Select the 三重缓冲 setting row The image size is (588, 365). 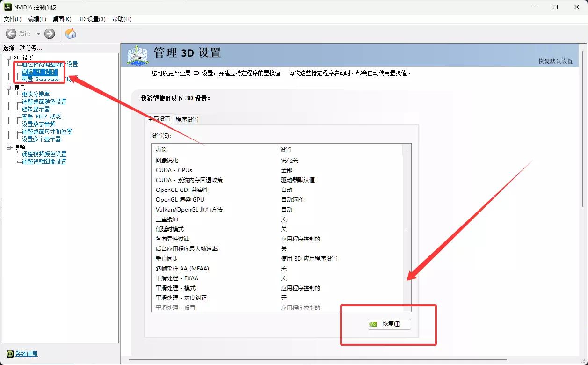(277, 219)
